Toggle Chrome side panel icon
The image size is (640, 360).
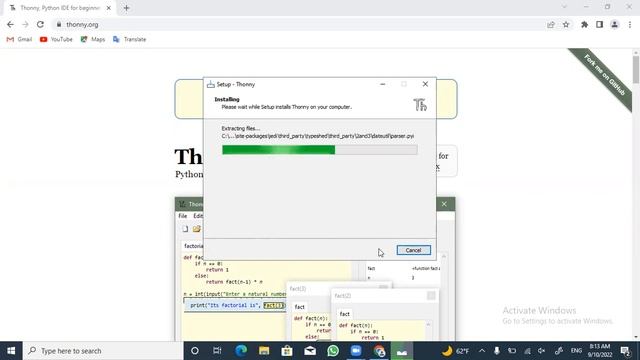pyautogui.click(x=599, y=24)
